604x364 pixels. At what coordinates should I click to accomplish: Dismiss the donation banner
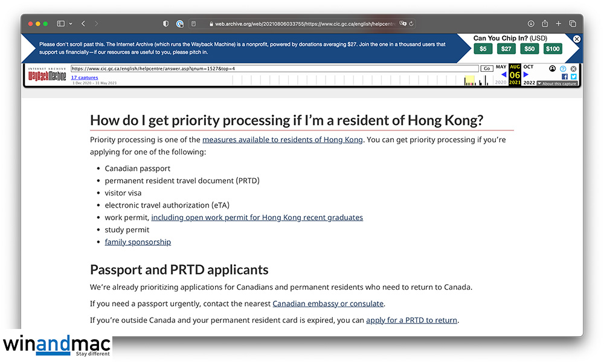(x=577, y=39)
